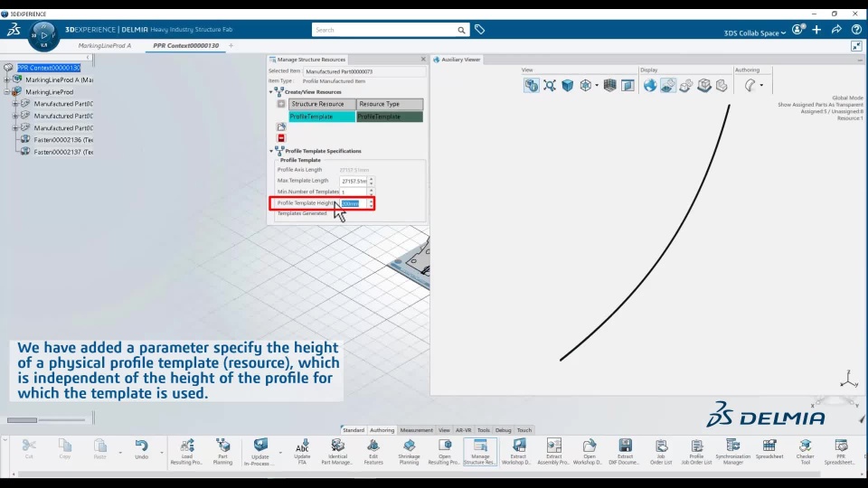The width and height of the screenshot is (868, 488).
Task: Run the Update In-Process command
Action: (x=259, y=452)
